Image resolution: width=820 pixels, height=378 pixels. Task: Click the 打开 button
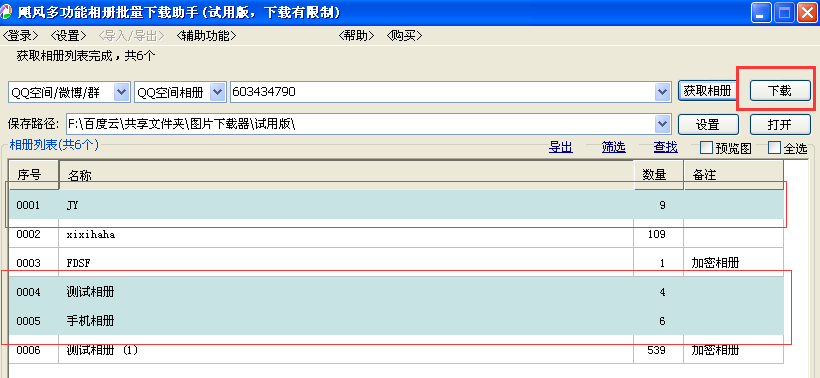[x=780, y=124]
